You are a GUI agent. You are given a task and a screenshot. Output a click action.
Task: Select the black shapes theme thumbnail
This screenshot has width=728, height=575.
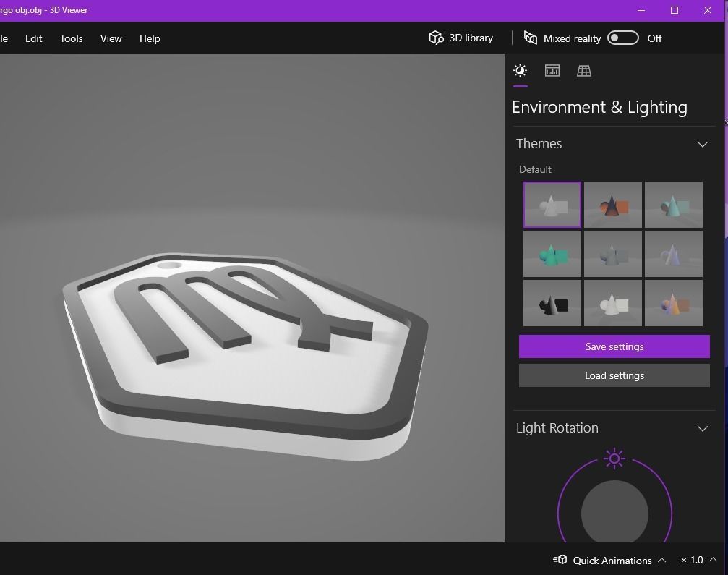pos(552,303)
